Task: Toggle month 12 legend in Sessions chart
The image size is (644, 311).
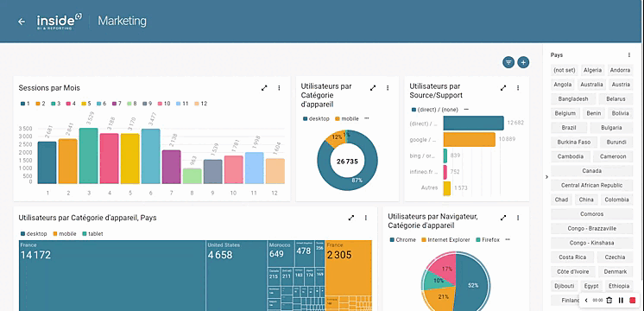Action: (201, 104)
